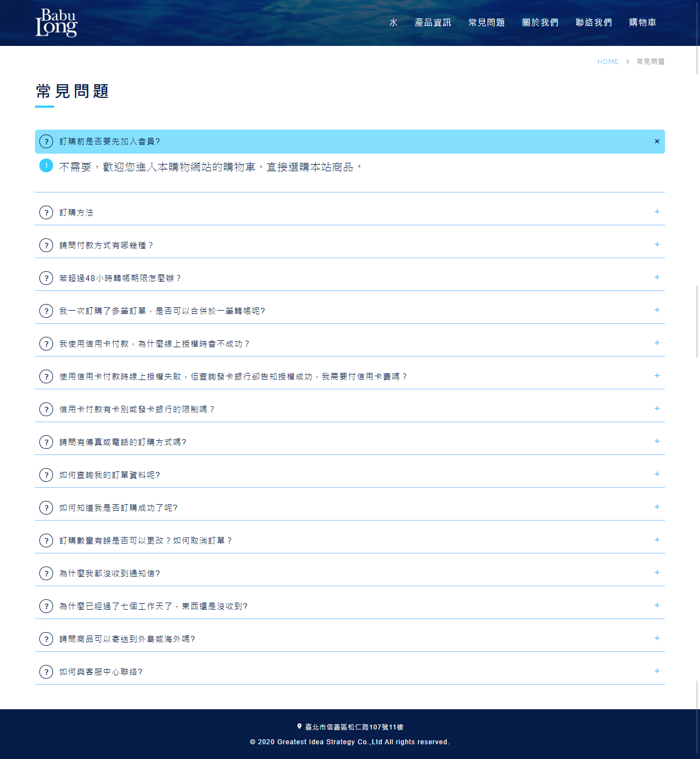Click the 不需要，歡迎您進入本購物網站 answer text
The width and height of the screenshot is (700, 759).
pos(211,167)
